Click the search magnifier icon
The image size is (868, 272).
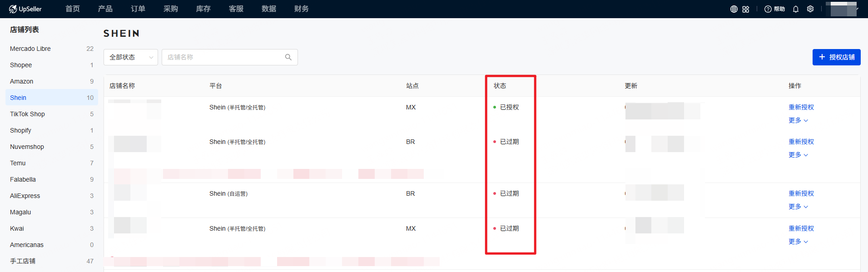coord(288,57)
